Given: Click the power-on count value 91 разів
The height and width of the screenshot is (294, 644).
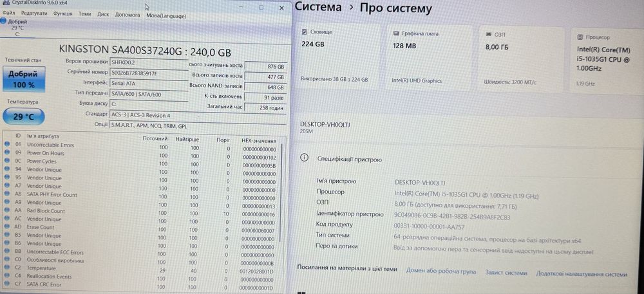Looking at the screenshot, I should click(265, 98).
